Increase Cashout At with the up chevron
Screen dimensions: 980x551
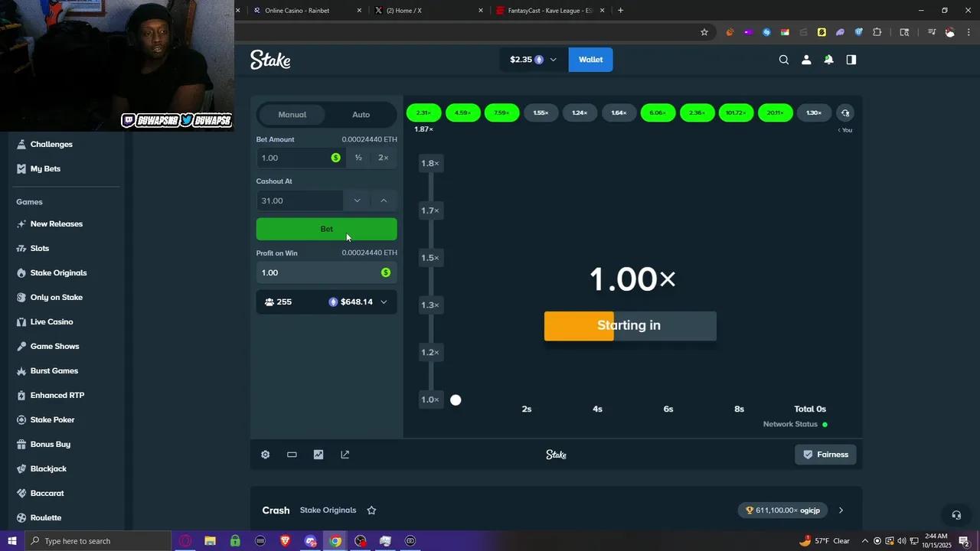[384, 201]
